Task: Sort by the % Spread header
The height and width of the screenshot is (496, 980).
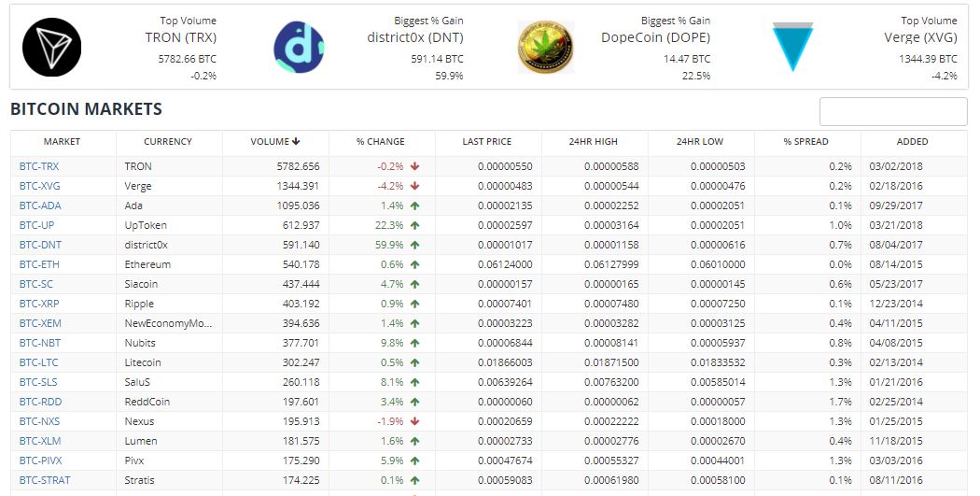Action: 806,141
